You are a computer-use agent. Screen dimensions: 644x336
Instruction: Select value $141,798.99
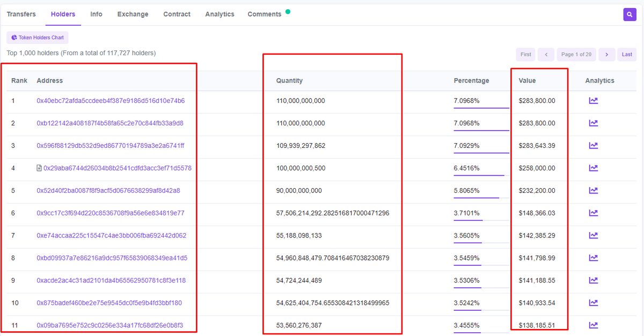pyautogui.click(x=537, y=258)
